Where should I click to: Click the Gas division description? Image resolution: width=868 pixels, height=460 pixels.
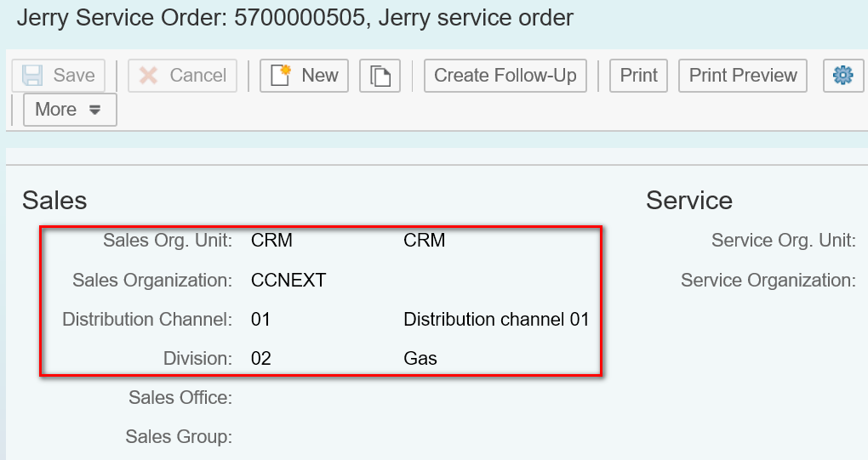pos(420,359)
